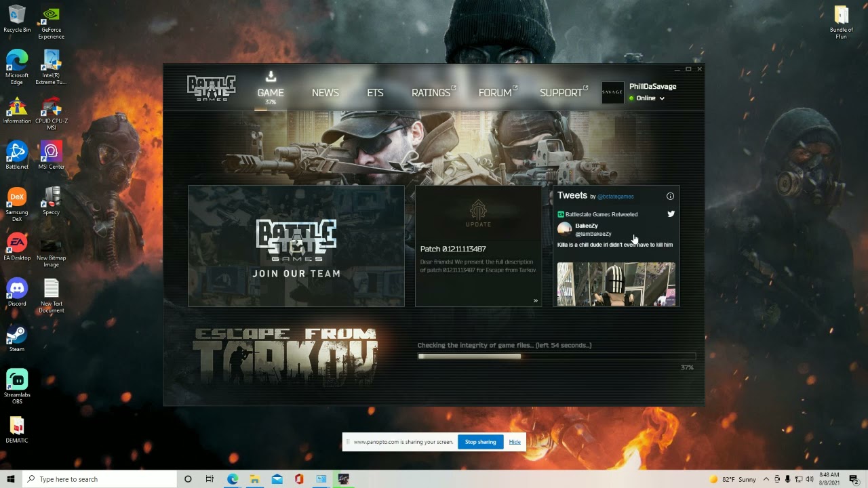Open the FORUM external tab
The height and width of the screenshot is (488, 868).
497,93
